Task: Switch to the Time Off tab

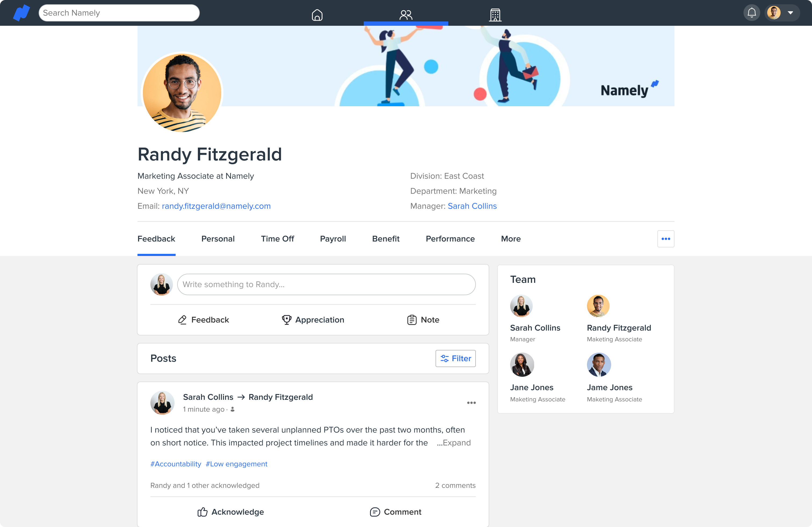Action: (x=277, y=239)
